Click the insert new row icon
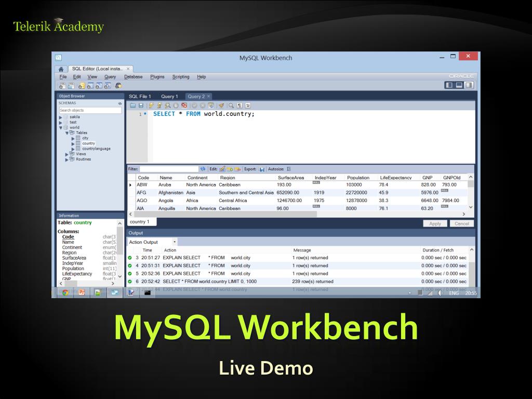This screenshot has height=399, width=532. pyautogui.click(x=230, y=169)
